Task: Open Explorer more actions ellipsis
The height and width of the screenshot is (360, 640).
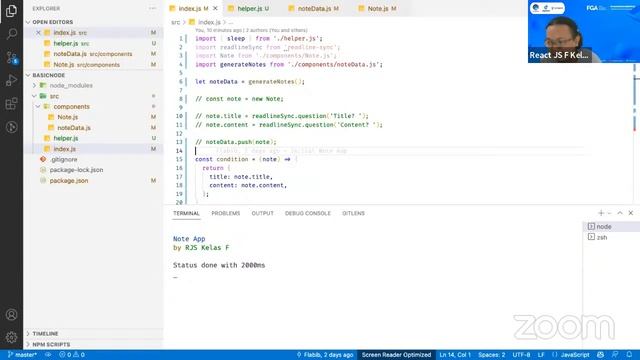Action: point(152,8)
